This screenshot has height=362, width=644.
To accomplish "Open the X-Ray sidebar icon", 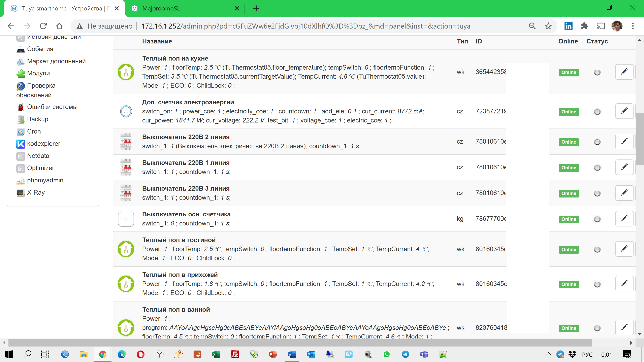I will 21,192.
